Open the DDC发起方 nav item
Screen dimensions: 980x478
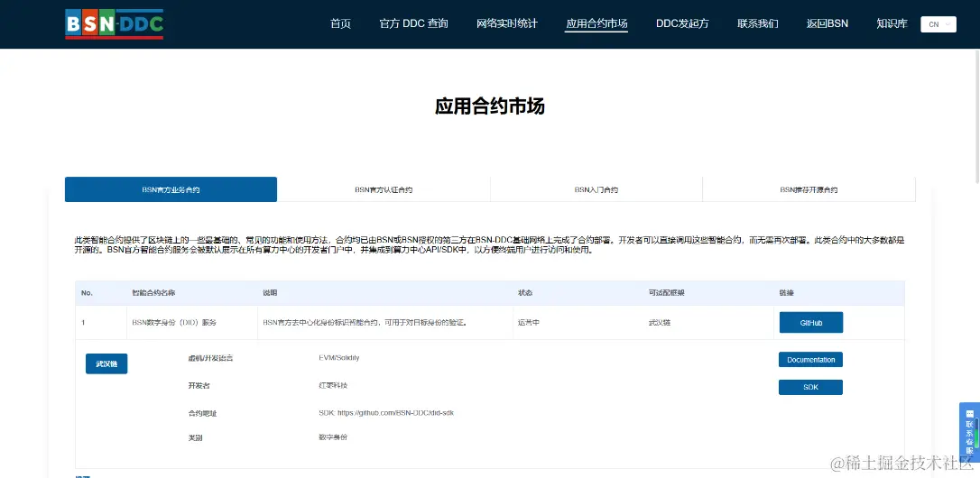682,23
